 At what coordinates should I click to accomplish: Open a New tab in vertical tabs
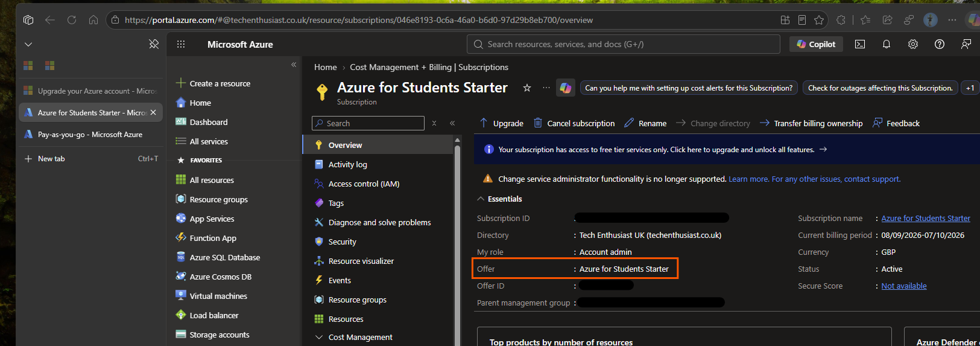[90, 158]
